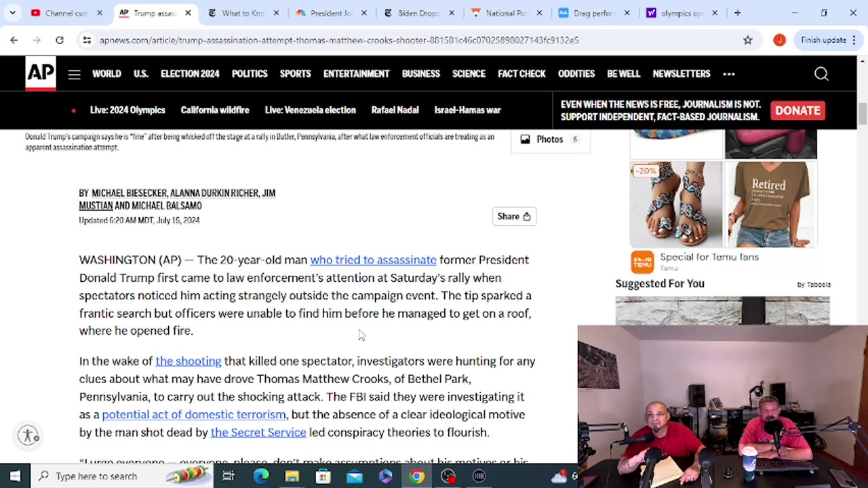Open the AP site search icon
Screen dimensions: 868x488
click(x=821, y=74)
